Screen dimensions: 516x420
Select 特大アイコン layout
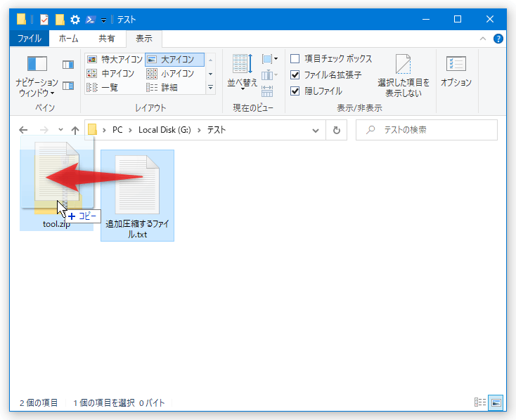pos(115,60)
